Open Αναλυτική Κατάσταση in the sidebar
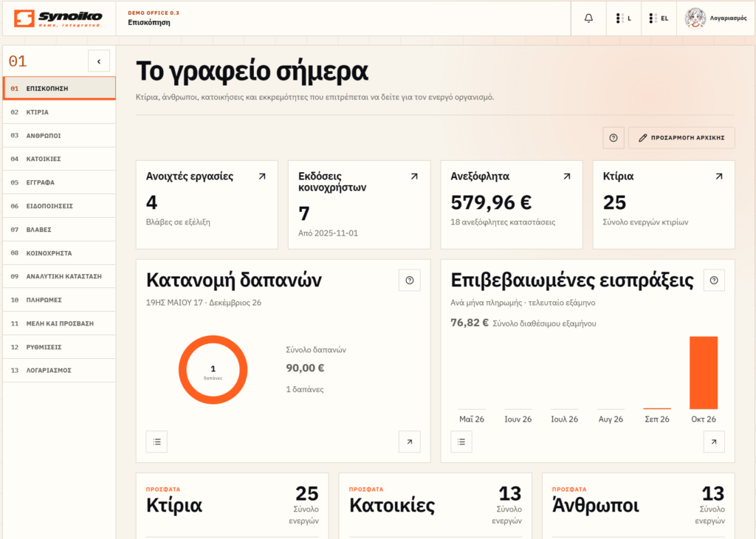 click(x=59, y=276)
